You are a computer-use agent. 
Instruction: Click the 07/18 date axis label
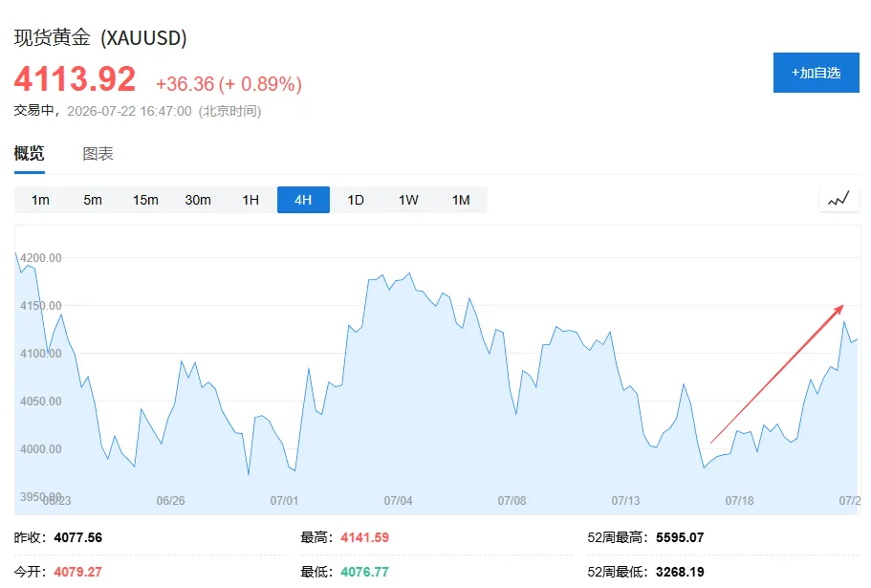(740, 501)
